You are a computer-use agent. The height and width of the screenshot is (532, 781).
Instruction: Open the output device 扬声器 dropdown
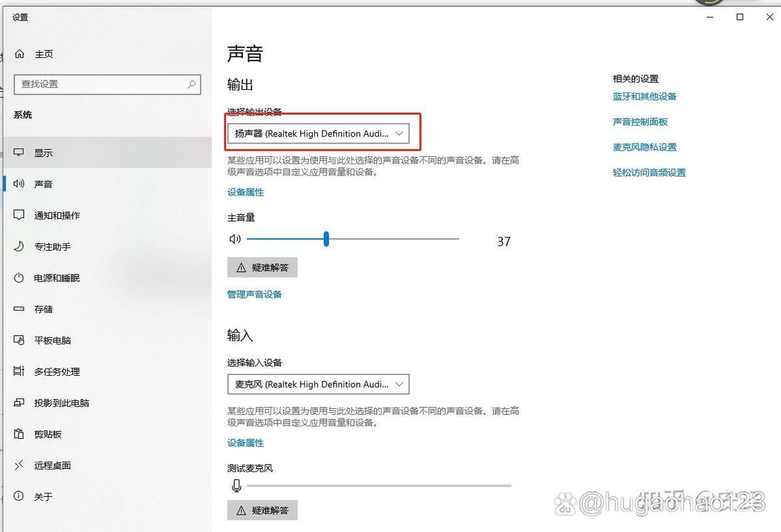point(318,134)
